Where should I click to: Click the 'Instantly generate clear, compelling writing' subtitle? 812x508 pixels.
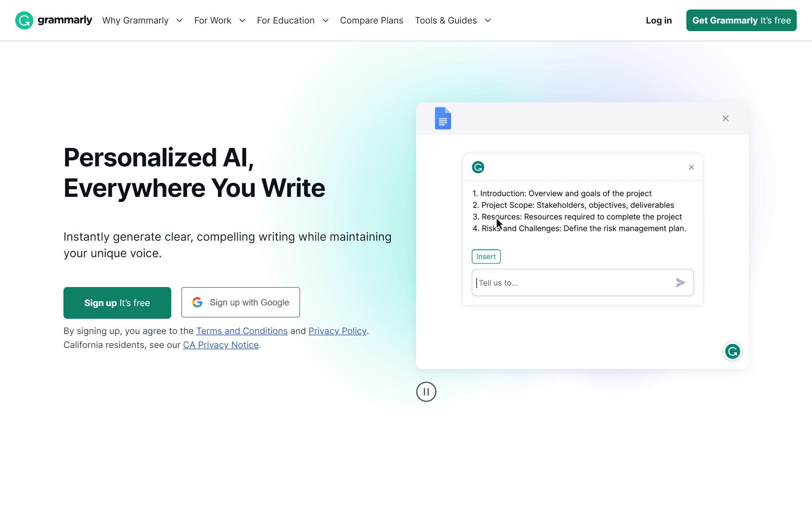coord(227,245)
